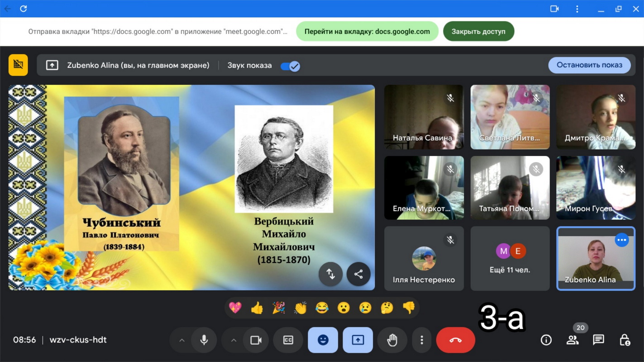Raise hand using the hand icon
The image size is (644, 362).
point(392,340)
